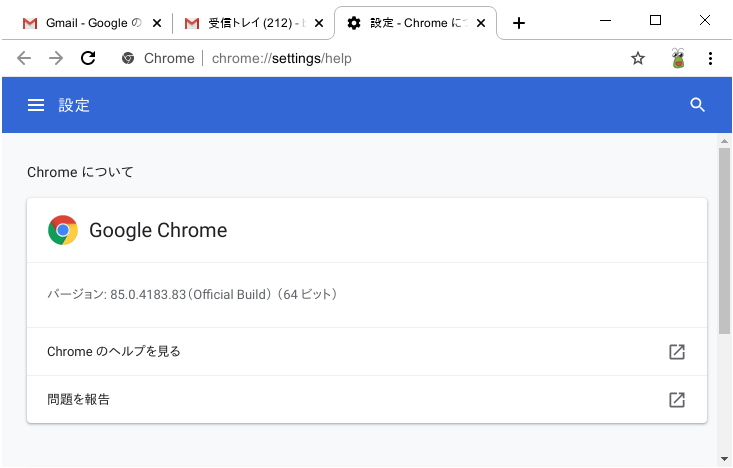
Task: Click the 設定 title in blue header
Action: pyautogui.click(x=74, y=105)
